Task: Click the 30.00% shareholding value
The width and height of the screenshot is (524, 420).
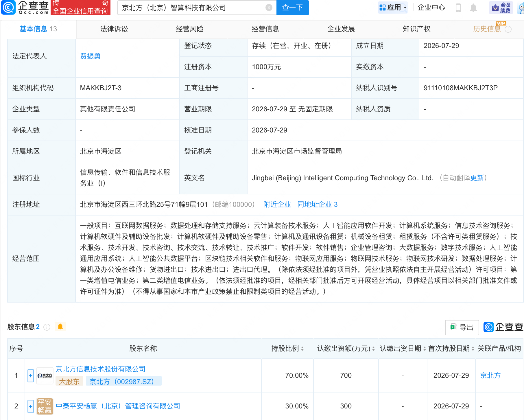Action: pos(297,406)
